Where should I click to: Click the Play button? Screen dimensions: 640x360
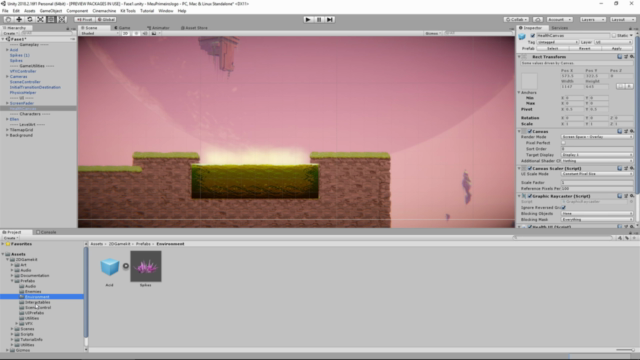click(308, 19)
